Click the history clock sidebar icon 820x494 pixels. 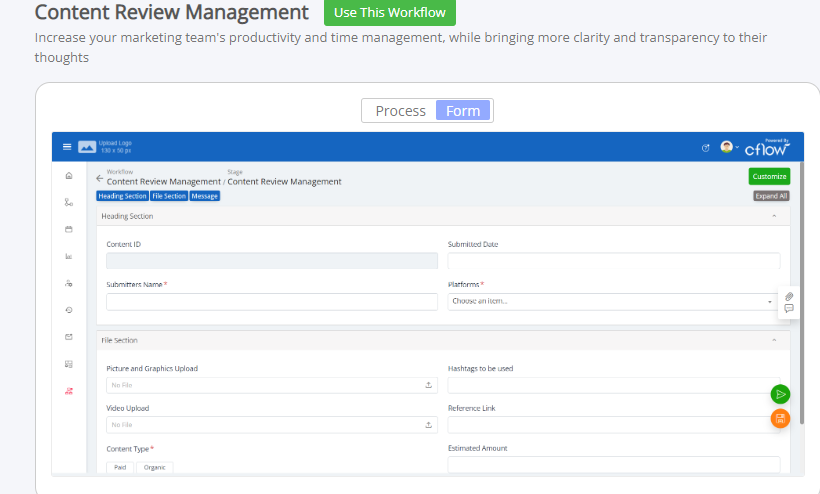pyautogui.click(x=69, y=310)
